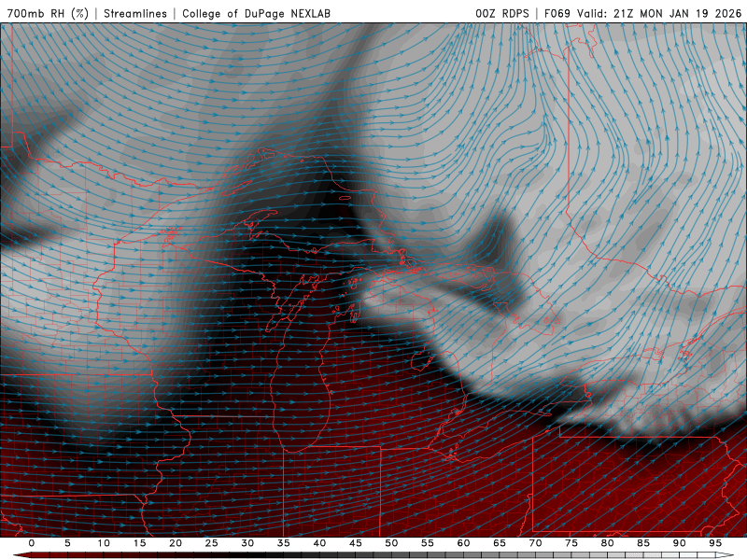Click the colorbar label "95"
Image resolution: width=747 pixels, height=560 pixels.
(715, 543)
